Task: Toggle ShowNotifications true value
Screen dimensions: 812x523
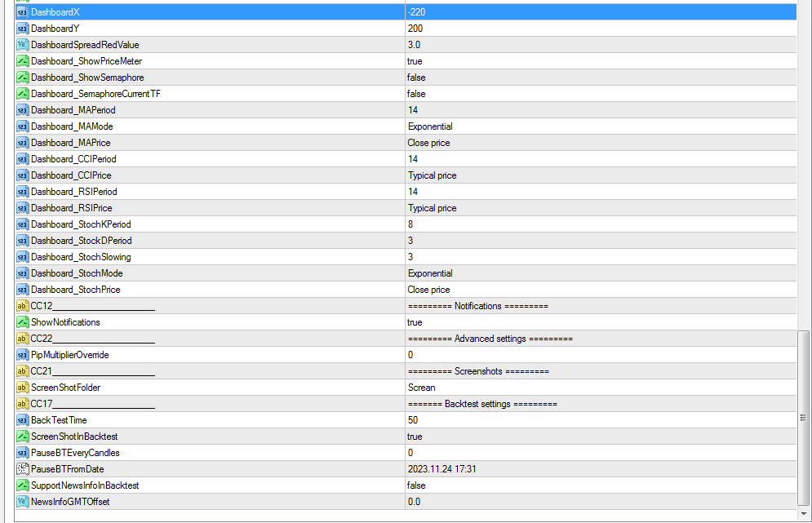Action: 601,322
